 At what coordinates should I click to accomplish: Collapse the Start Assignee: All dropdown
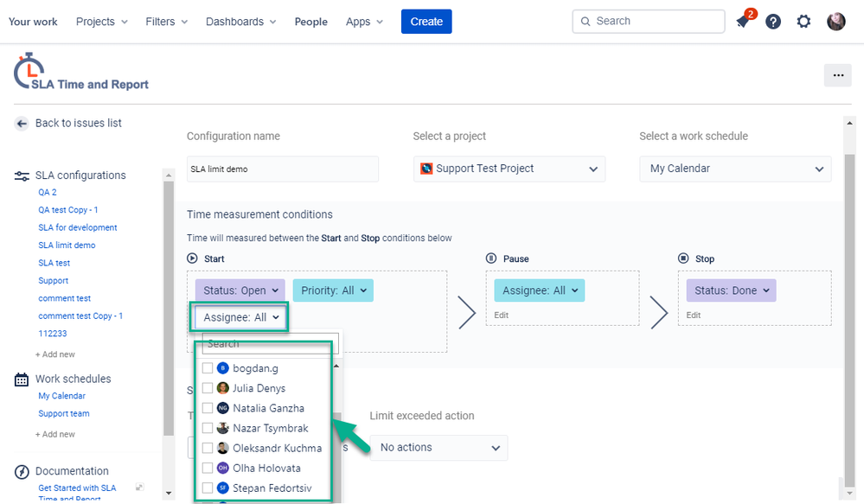[x=240, y=317]
